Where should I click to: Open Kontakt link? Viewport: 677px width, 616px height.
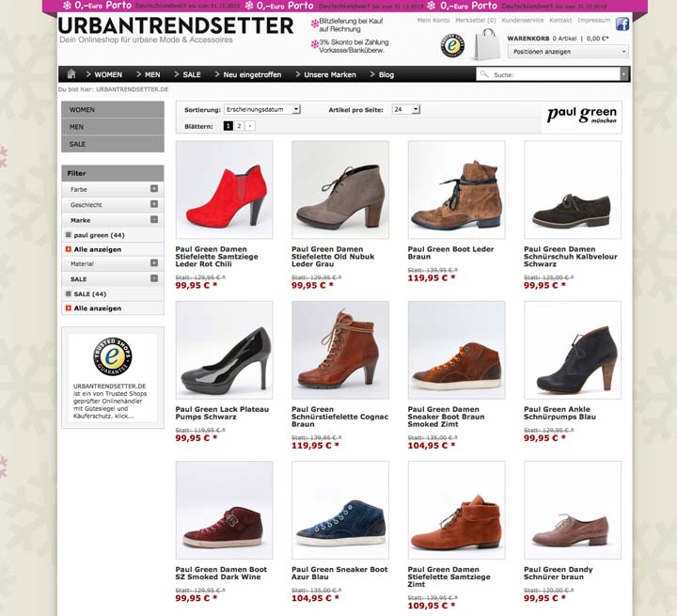[x=560, y=21]
